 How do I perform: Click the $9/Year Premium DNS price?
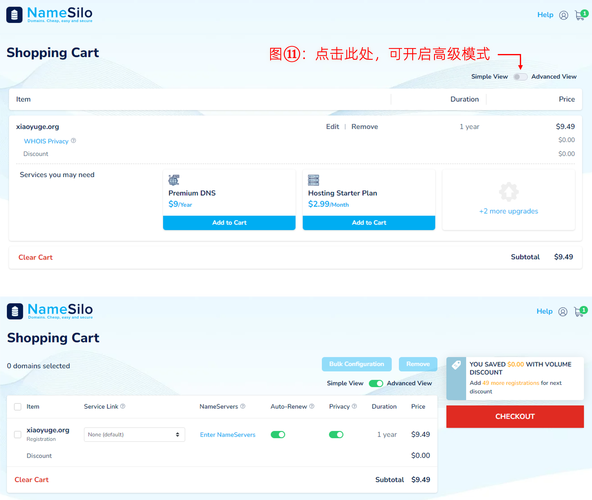coord(180,204)
